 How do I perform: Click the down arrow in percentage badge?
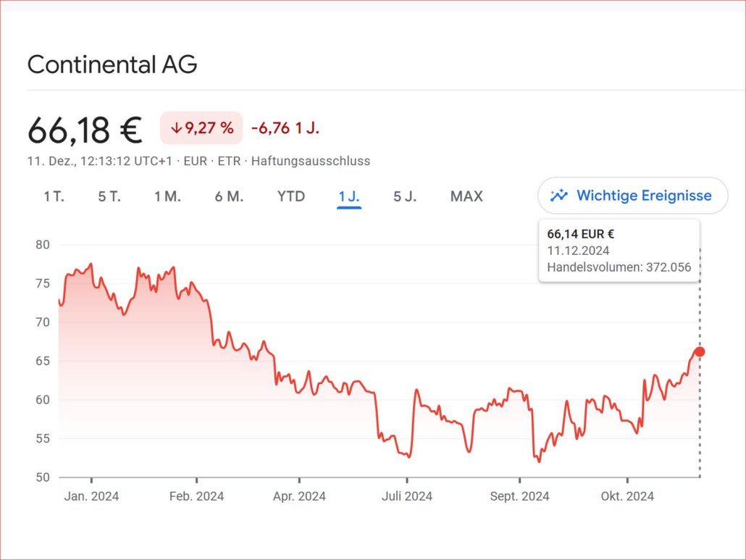[x=177, y=128]
